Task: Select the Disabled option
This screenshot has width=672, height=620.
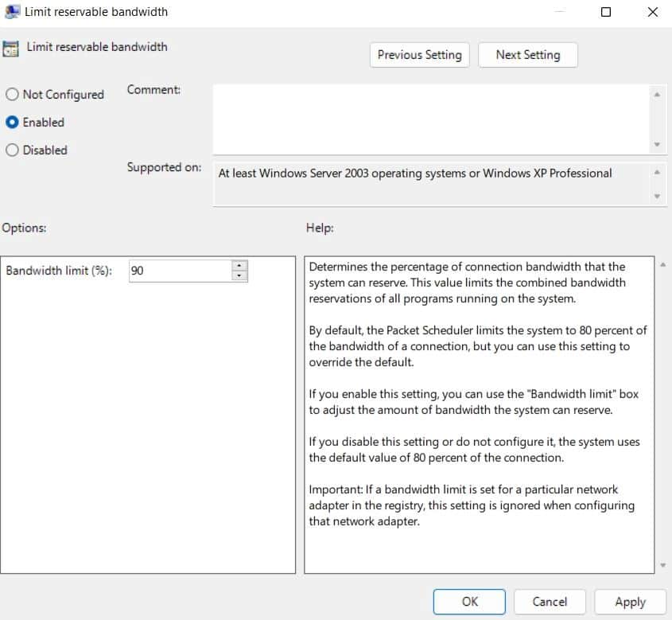Action: [12, 150]
